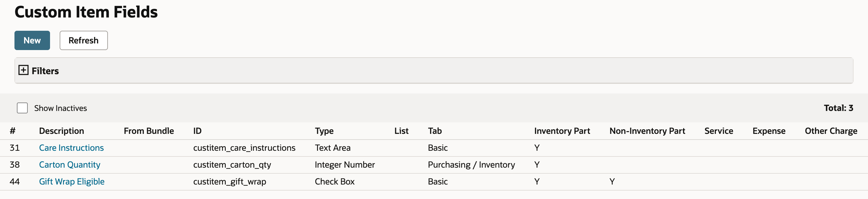The width and height of the screenshot is (868, 199).
Task: Click the Basic tab cell for Care Instructions
Action: point(438,148)
